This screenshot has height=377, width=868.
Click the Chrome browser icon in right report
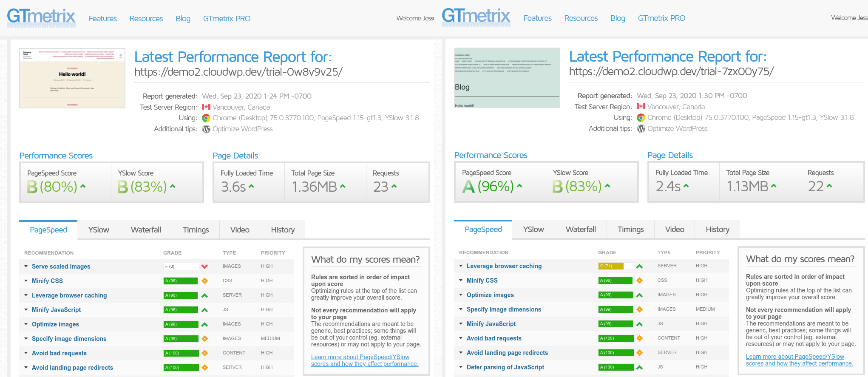tap(641, 118)
